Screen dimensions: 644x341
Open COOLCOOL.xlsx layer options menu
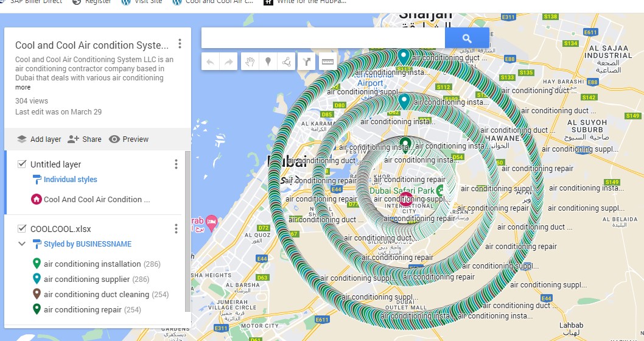176,229
